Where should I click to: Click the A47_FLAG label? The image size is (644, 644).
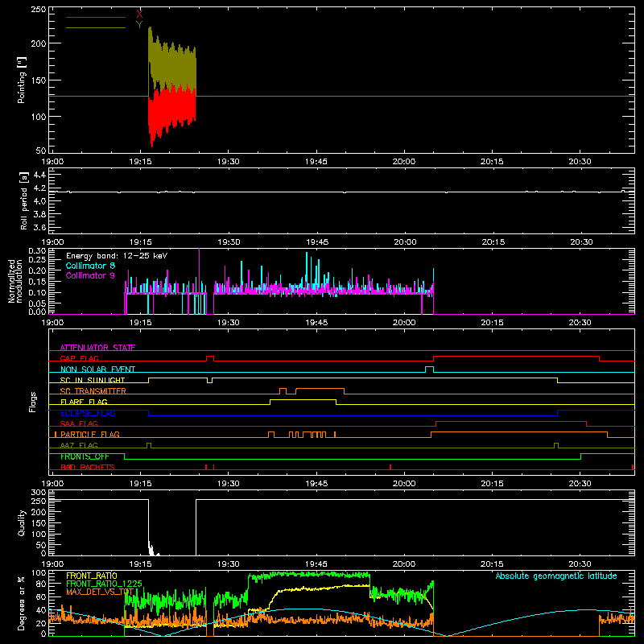point(79,445)
